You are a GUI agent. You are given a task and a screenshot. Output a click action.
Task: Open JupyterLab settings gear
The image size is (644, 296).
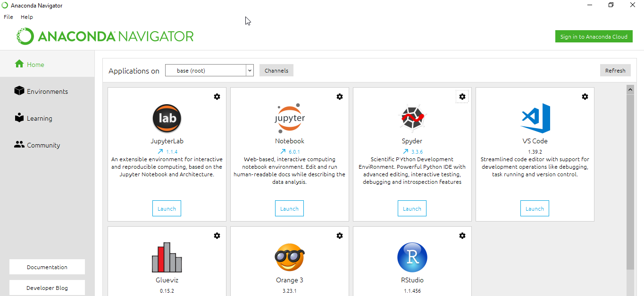coord(217,97)
